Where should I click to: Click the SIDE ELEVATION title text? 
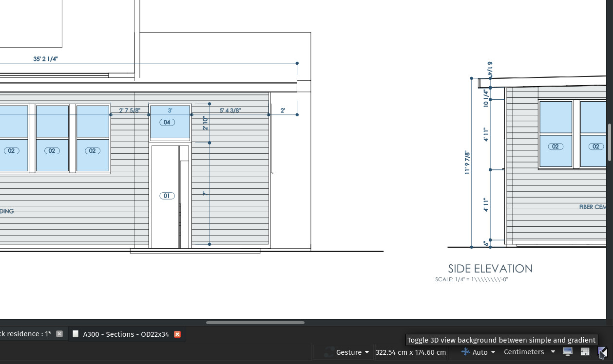point(490,269)
